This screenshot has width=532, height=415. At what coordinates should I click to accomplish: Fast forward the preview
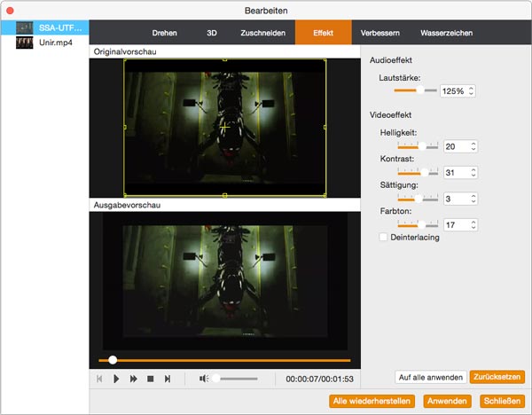[x=133, y=379]
